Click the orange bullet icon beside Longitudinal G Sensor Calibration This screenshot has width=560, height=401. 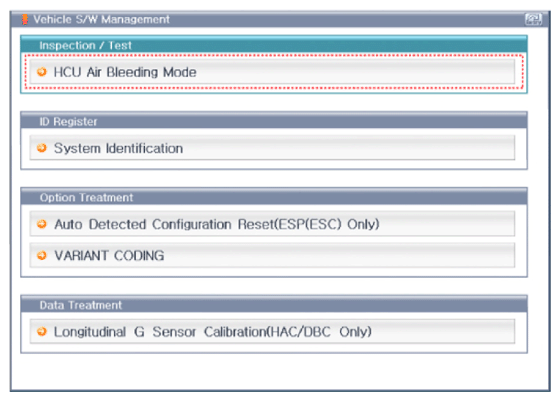[42, 331]
